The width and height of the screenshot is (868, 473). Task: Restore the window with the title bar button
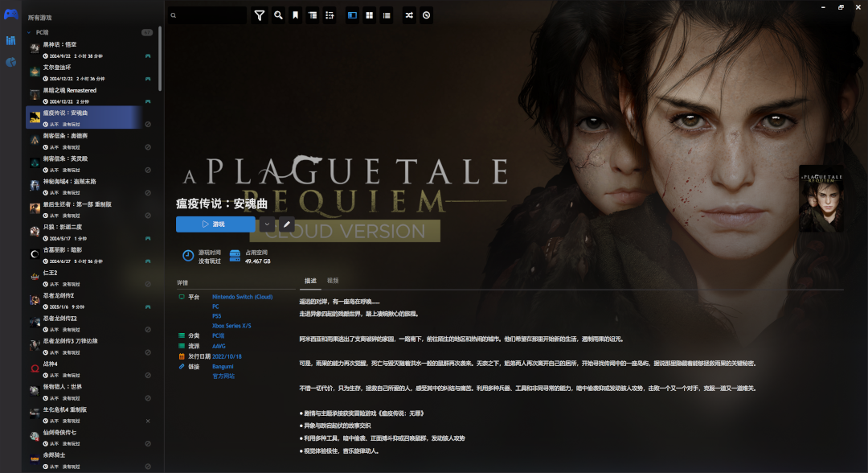[841, 7]
